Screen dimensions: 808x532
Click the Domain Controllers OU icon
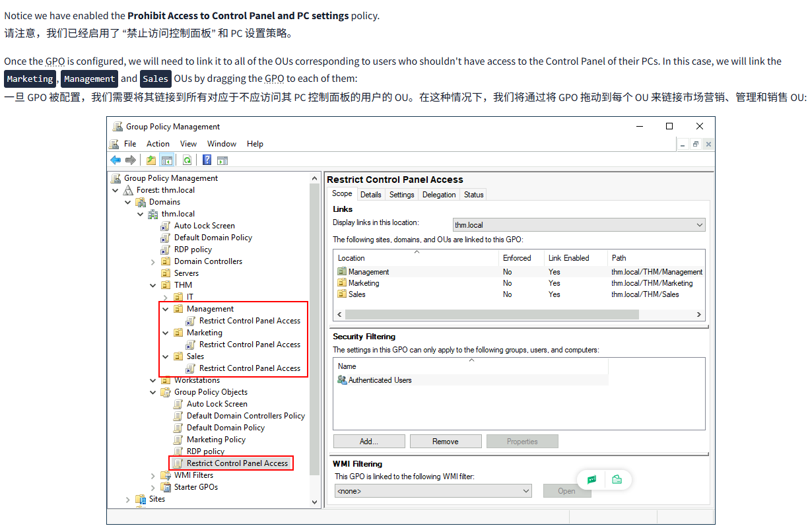point(166,261)
